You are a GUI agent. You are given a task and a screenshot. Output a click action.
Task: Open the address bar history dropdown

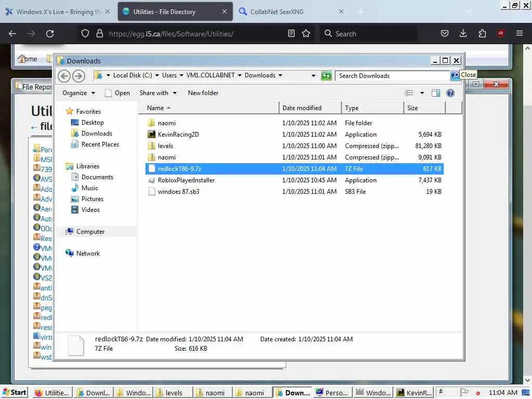coord(313,76)
